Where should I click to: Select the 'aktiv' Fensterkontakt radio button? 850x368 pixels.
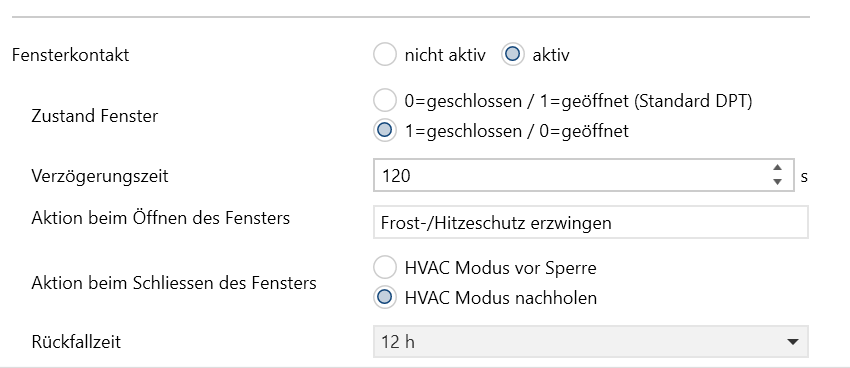(512, 55)
